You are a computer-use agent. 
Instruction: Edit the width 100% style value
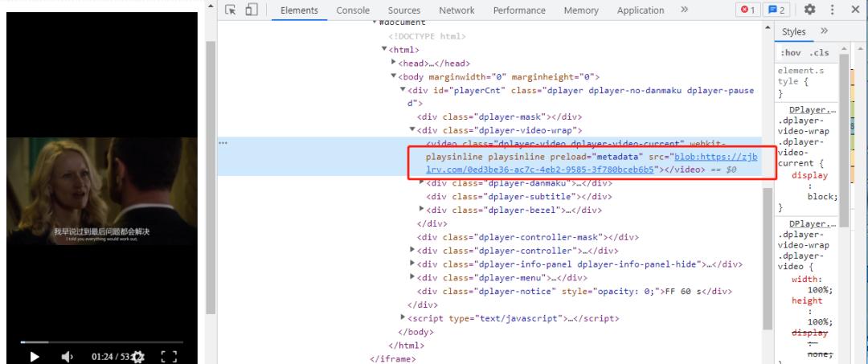coord(821,289)
